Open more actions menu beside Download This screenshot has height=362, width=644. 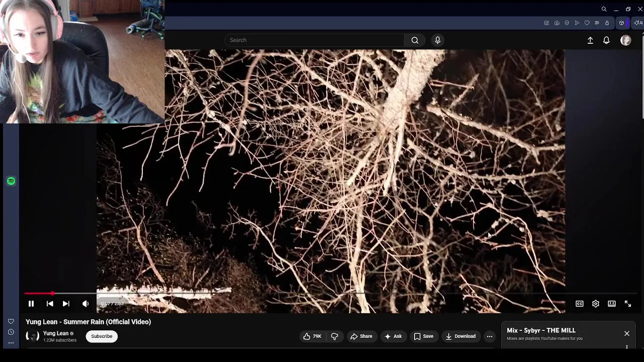point(490,336)
